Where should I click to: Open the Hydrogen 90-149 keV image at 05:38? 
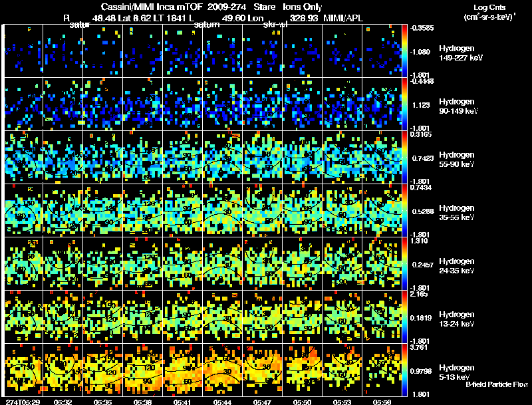click(x=142, y=104)
